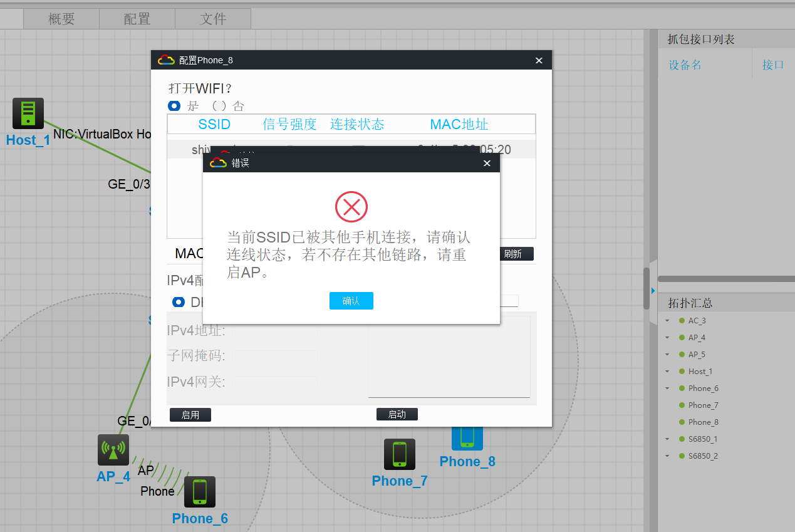
Task: Click the 子网掩码 input field
Action: point(274,356)
